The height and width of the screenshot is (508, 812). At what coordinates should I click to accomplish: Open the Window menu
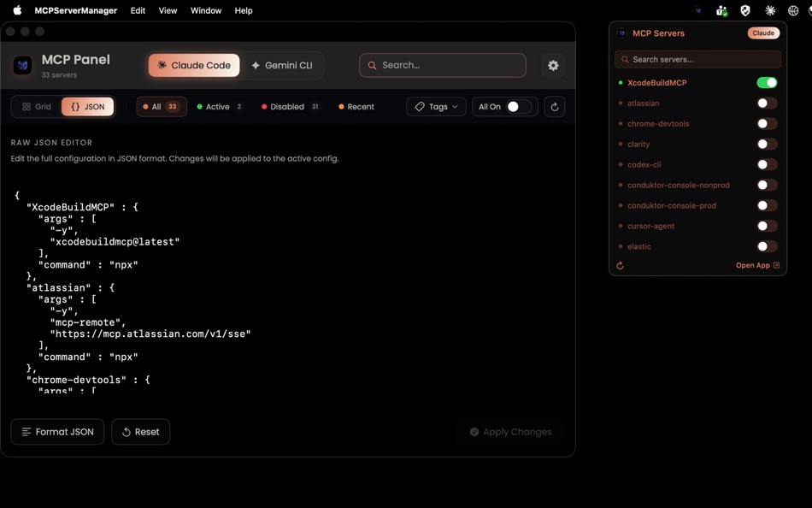point(206,10)
